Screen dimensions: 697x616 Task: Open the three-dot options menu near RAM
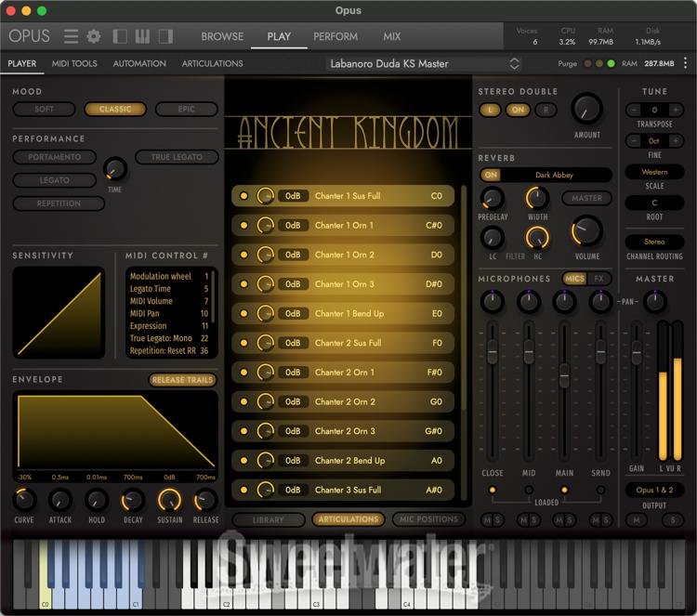(x=685, y=63)
